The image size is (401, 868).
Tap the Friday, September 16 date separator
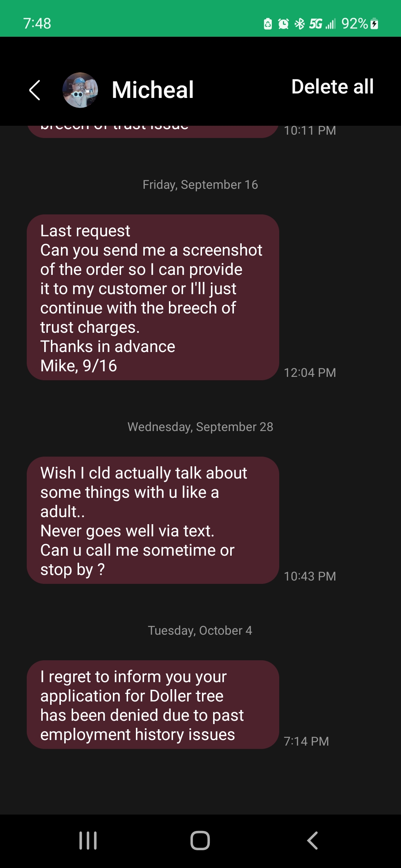pos(200,184)
